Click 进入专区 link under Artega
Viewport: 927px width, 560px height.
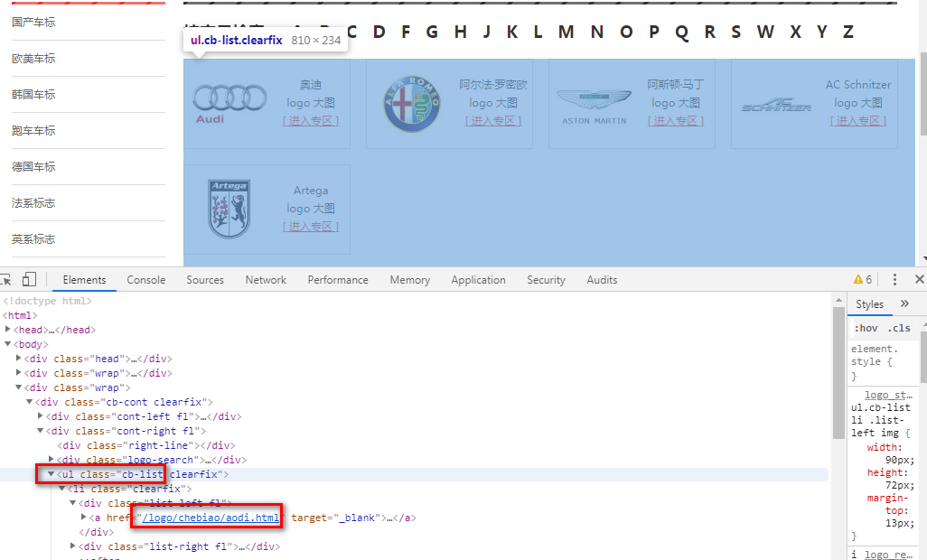pos(311,226)
